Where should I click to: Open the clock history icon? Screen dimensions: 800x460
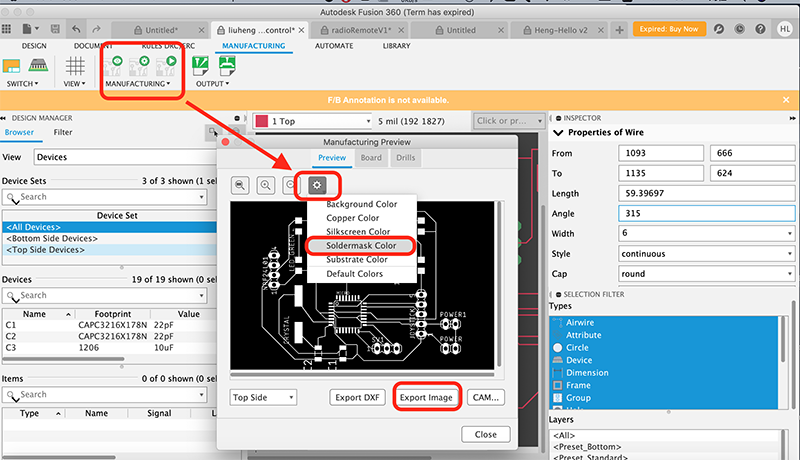[x=739, y=29]
